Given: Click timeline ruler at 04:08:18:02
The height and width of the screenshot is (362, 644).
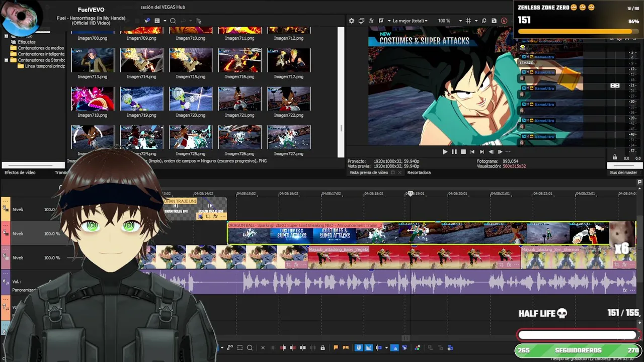Looking at the screenshot, I should tap(373, 194).
